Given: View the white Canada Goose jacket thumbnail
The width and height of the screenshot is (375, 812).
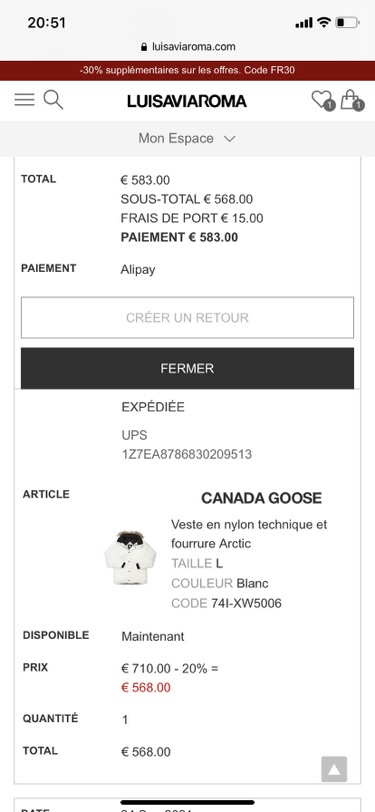Looking at the screenshot, I should (x=130, y=558).
